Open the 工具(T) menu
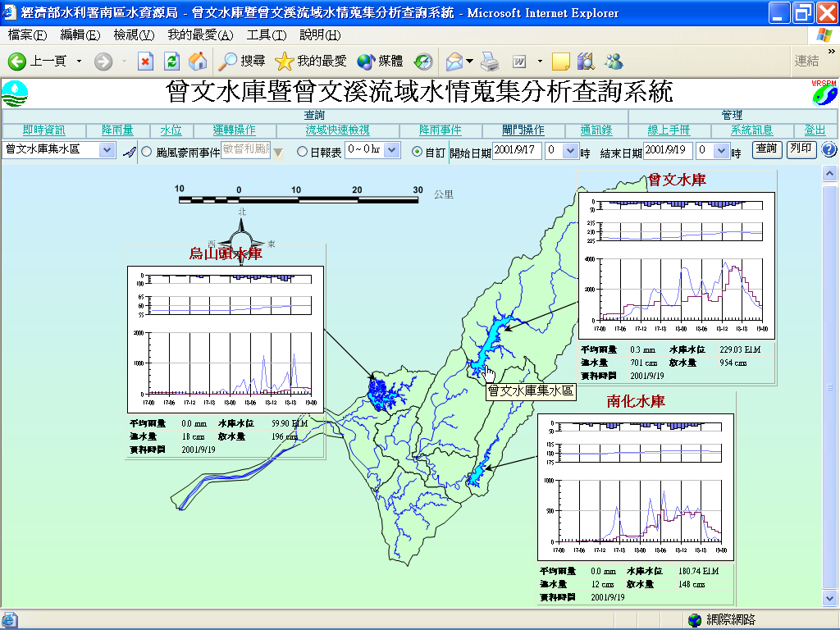The image size is (840, 630). point(267,35)
